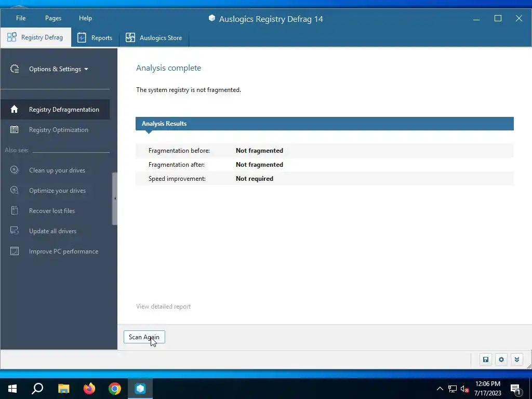Switch to the Registry Defrag tab
Viewport: 532px width, 399px height.
(x=36, y=37)
